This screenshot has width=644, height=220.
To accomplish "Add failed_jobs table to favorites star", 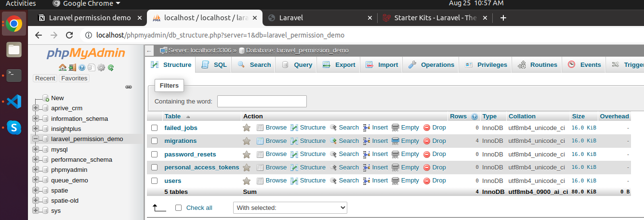I will pyautogui.click(x=247, y=128).
